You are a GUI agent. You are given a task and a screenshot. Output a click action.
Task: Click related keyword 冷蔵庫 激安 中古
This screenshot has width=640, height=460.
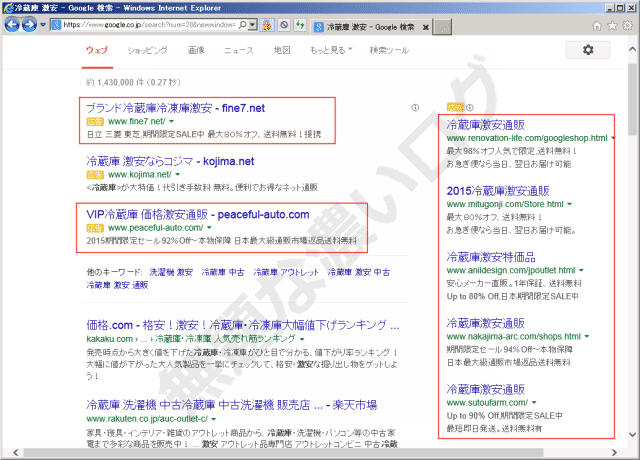click(359, 272)
